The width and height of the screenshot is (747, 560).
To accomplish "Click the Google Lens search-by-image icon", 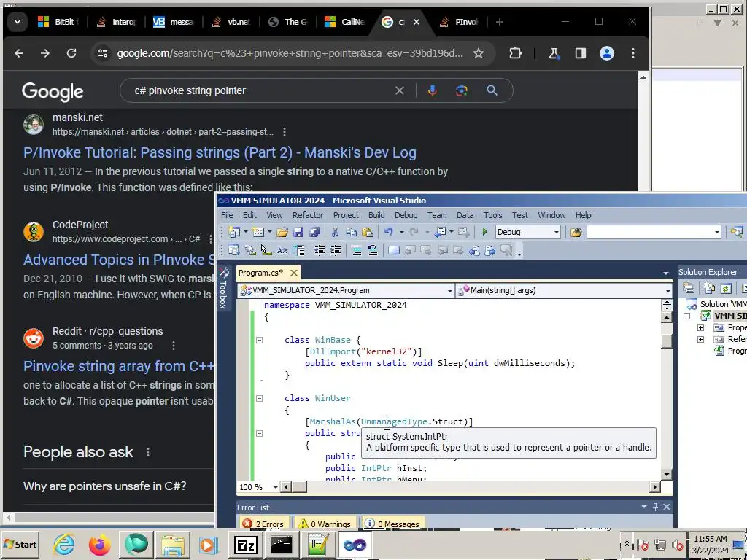I will (x=462, y=90).
